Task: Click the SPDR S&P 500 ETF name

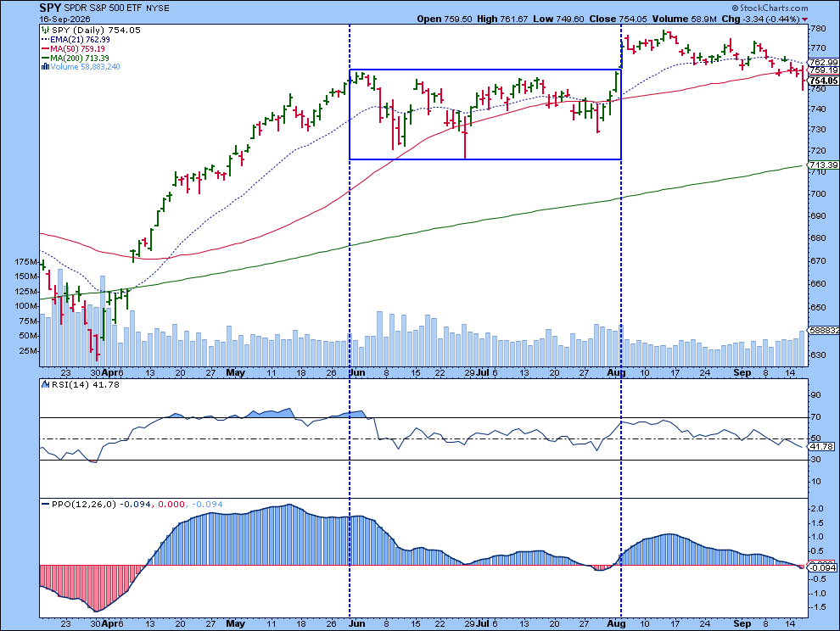Action: [x=102, y=8]
